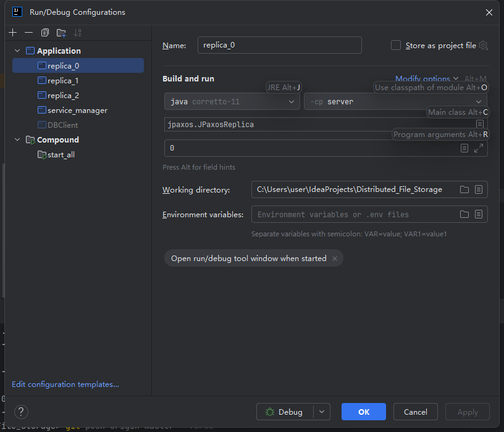Remove 'Open run/debug tool window' option tag

click(335, 259)
